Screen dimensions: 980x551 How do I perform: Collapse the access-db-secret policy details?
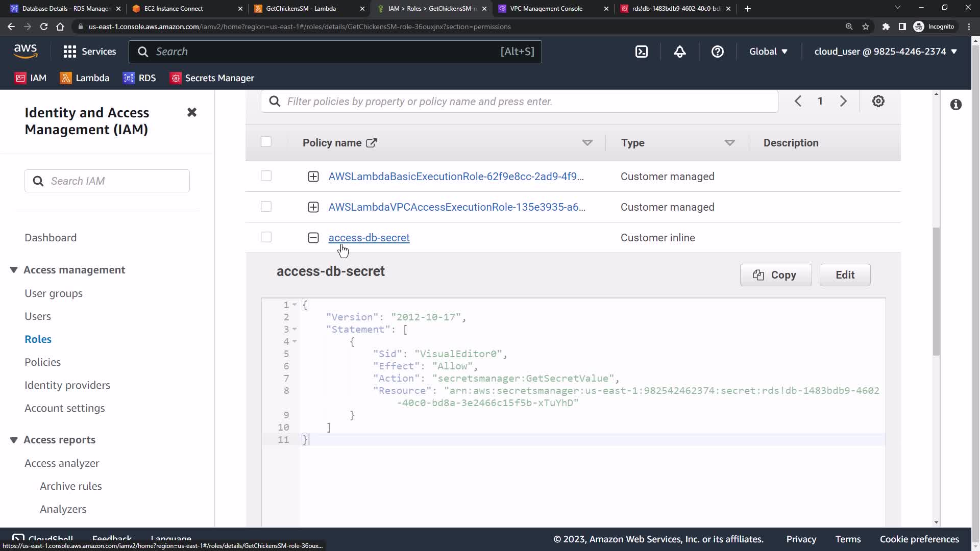pos(313,238)
